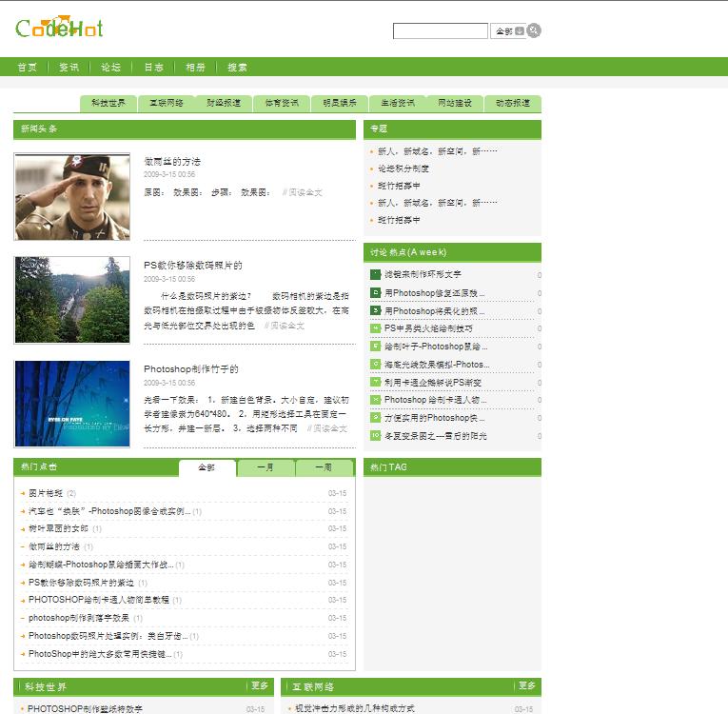Open the mountain forest thumbnail
Image resolution: width=728 pixels, height=714 pixels.
(x=72, y=300)
